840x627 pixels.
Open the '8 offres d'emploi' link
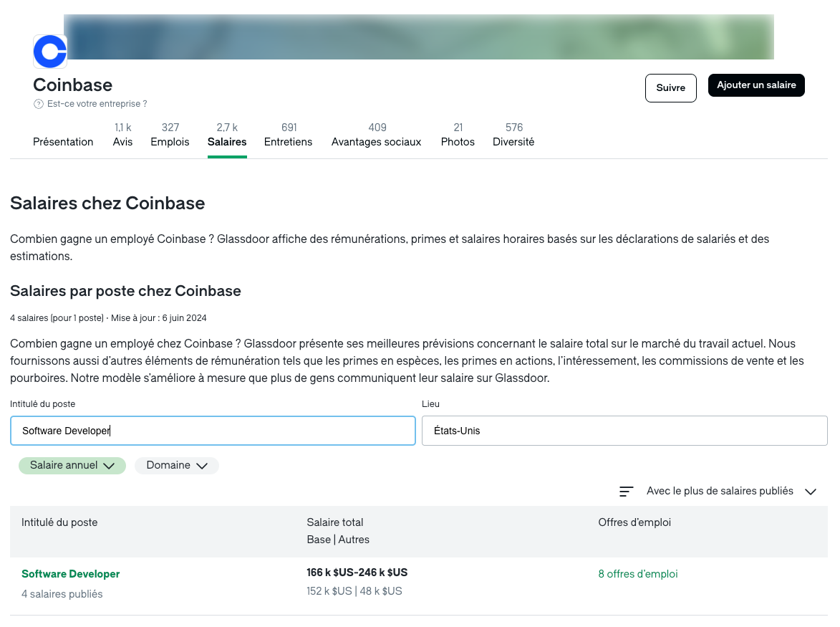638,574
